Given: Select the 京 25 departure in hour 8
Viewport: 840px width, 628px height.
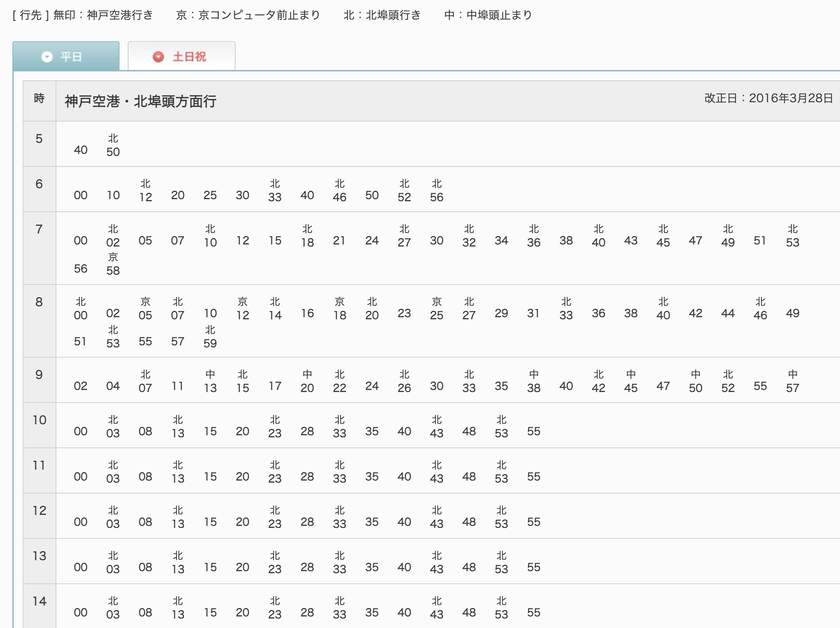Looking at the screenshot, I should click(437, 309).
